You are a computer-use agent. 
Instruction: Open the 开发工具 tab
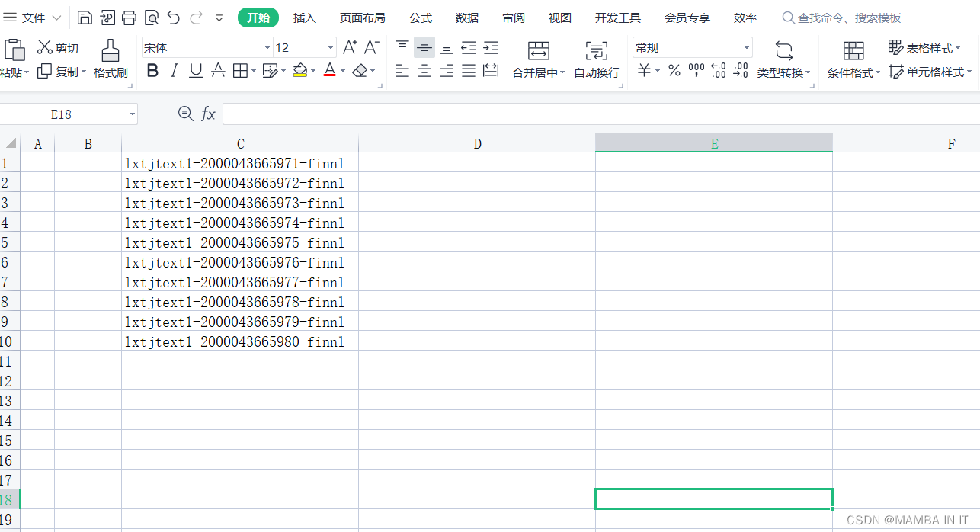pos(618,18)
